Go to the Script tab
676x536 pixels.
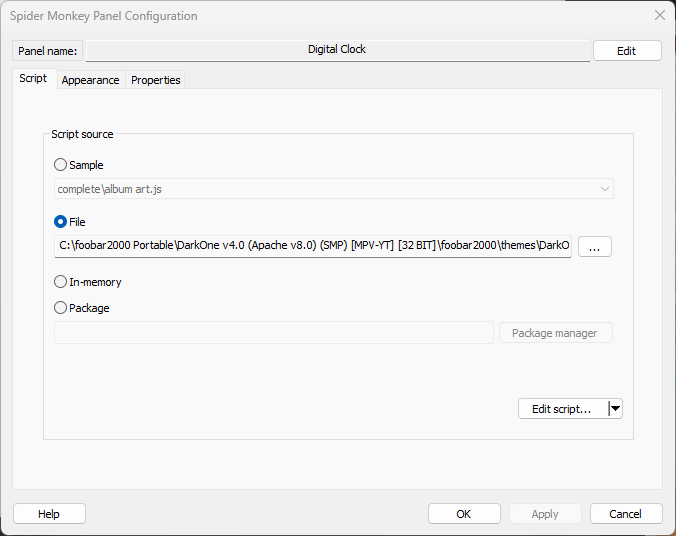pyautogui.click(x=33, y=78)
